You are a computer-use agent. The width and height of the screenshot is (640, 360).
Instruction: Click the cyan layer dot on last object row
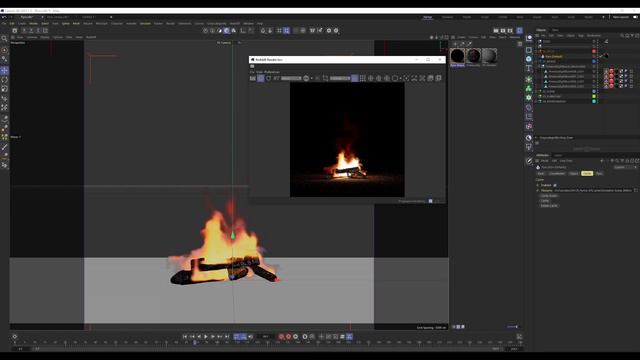click(594, 101)
